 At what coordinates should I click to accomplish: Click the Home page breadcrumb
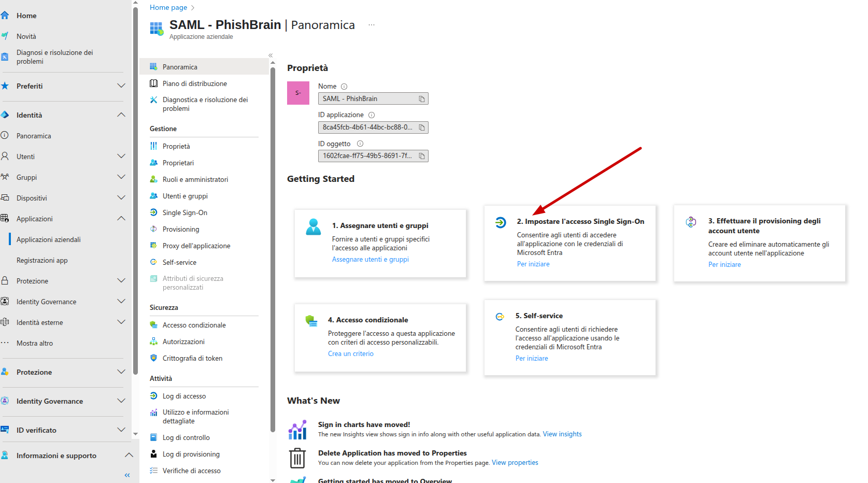[168, 7]
